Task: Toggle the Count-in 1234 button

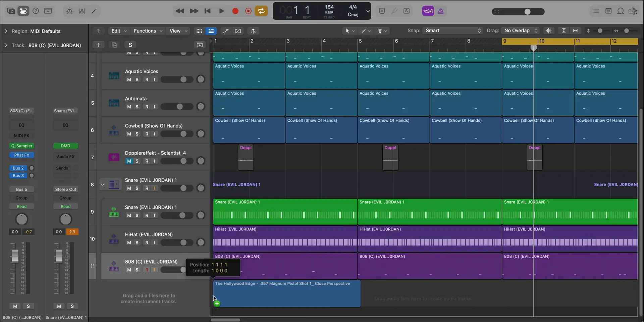Action: [x=428, y=11]
